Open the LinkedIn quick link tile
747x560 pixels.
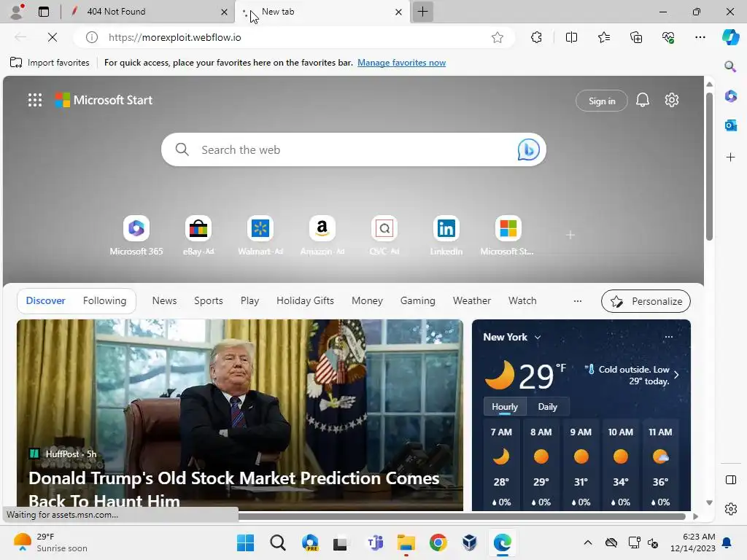(446, 236)
